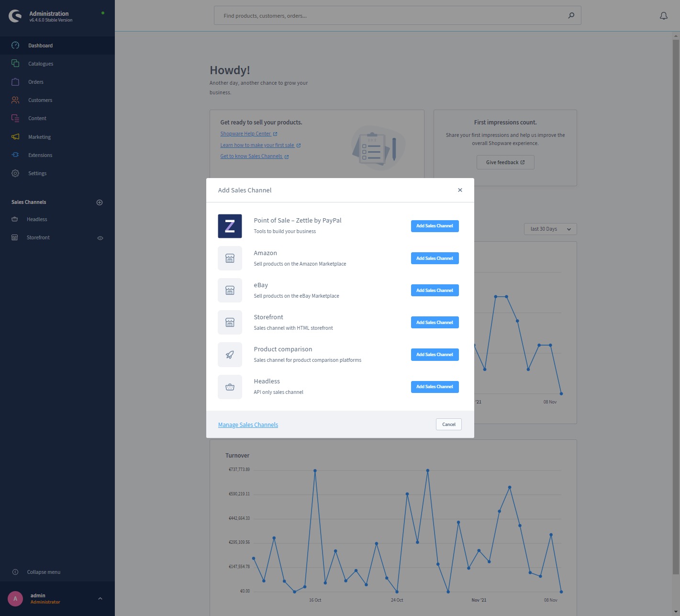Add Amazon sales channel
The image size is (680, 616).
(435, 258)
